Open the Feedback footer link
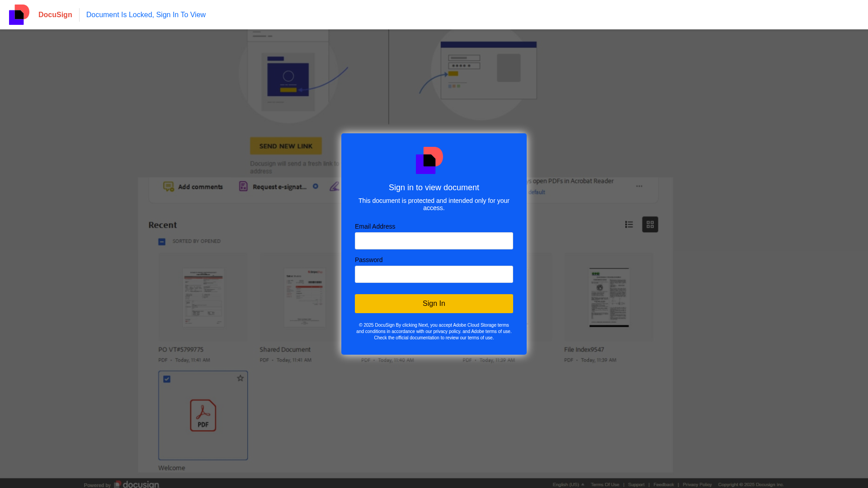This screenshot has height=488, width=868. pyautogui.click(x=664, y=484)
